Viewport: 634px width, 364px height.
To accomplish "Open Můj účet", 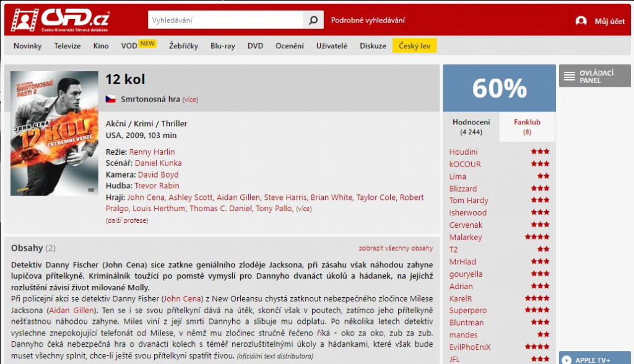I will pos(609,22).
